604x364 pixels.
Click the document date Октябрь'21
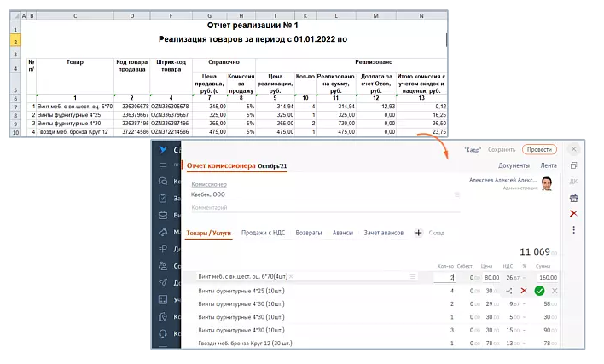click(272, 166)
